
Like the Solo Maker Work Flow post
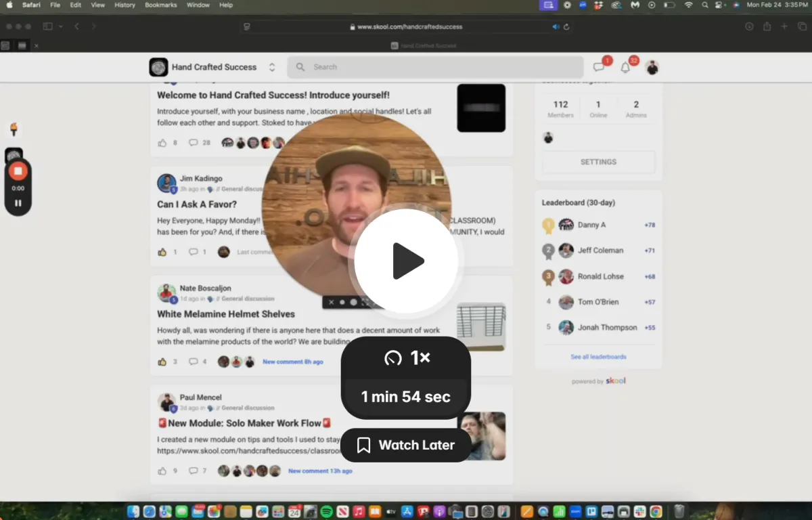(162, 471)
